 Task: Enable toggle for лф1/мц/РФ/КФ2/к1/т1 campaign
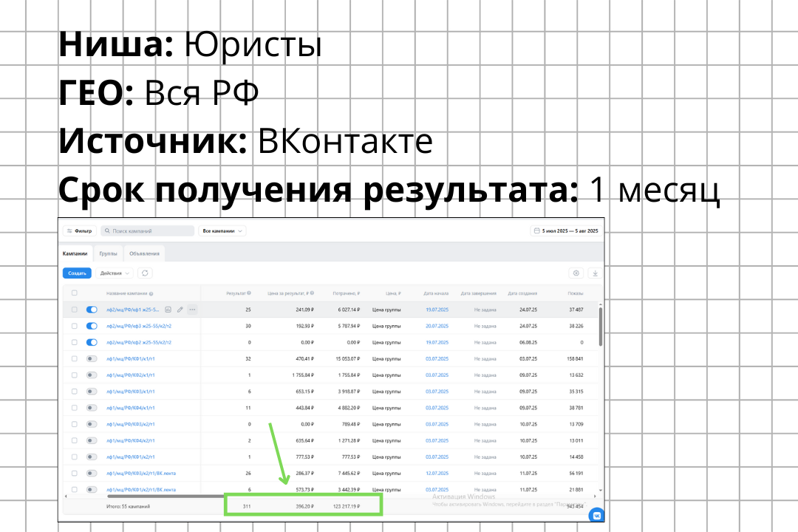point(92,375)
